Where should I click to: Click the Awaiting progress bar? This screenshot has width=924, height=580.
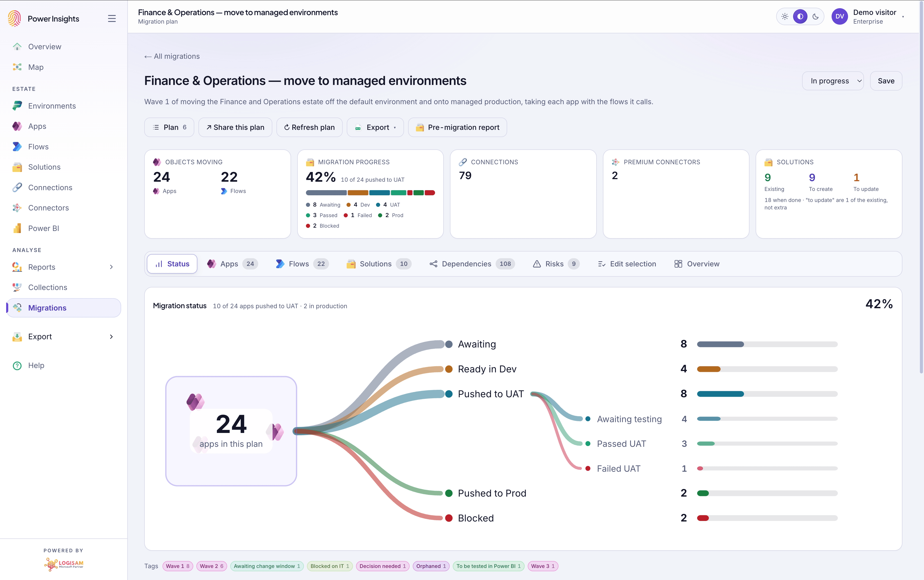click(767, 344)
